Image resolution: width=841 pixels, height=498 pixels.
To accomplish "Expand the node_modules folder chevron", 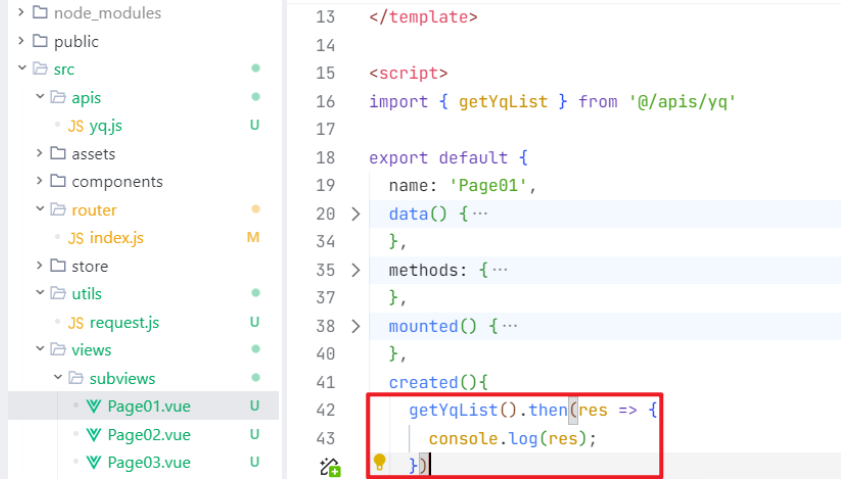I will click(x=21, y=12).
